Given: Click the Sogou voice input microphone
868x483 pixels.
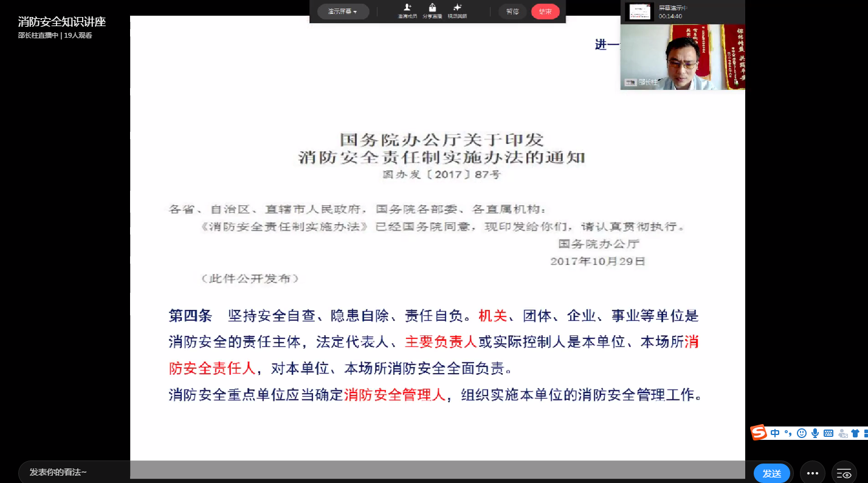Looking at the screenshot, I should point(815,433).
